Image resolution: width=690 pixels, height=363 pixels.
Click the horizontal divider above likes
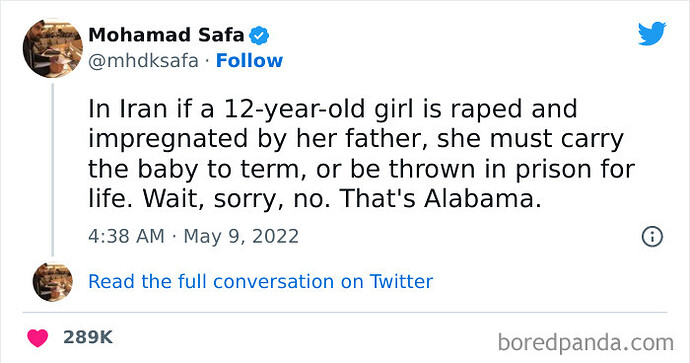[345, 313]
